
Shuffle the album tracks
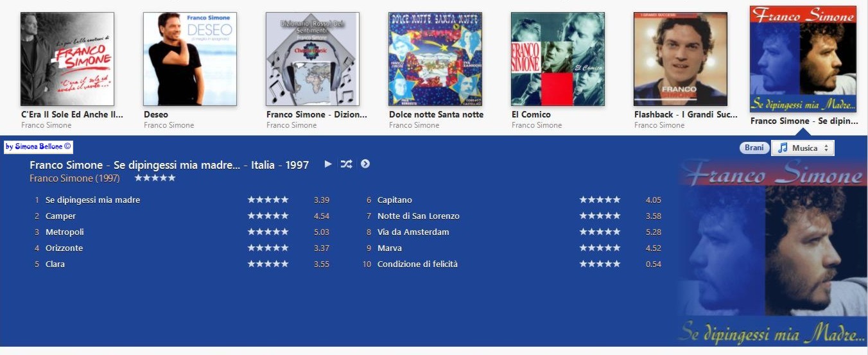[x=346, y=164]
